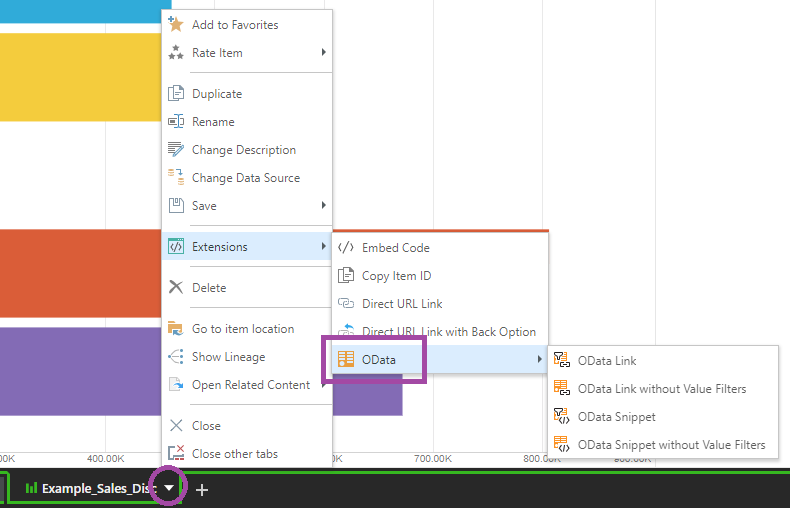Click the Delete X icon

click(x=176, y=288)
